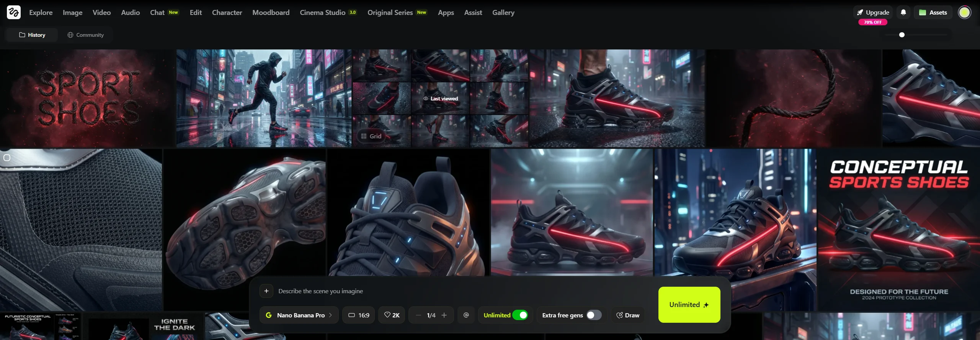Click the @ mention icon
The image size is (980, 340).
tap(466, 315)
